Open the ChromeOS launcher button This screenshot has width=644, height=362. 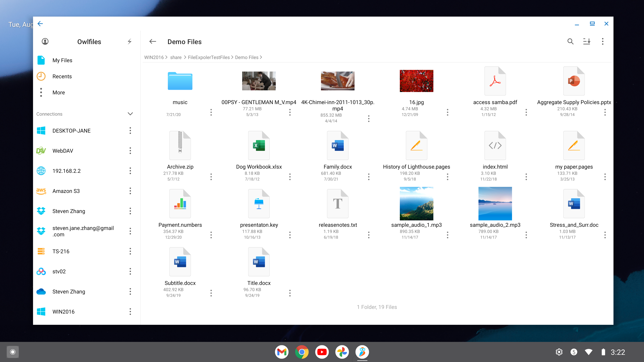click(x=13, y=352)
